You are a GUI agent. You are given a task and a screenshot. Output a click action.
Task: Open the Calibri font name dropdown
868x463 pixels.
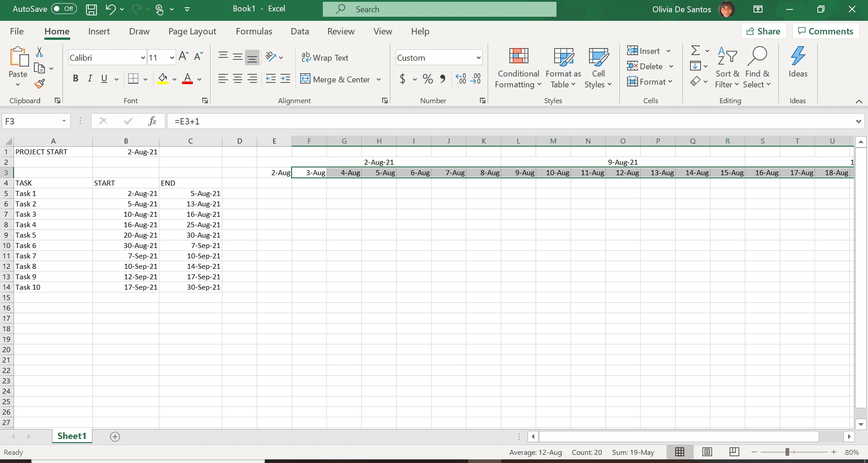pyautogui.click(x=143, y=57)
